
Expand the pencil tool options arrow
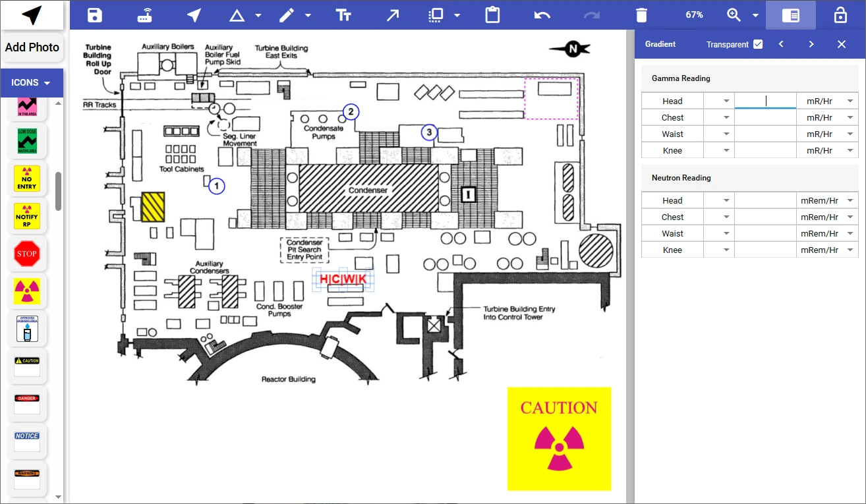click(308, 16)
